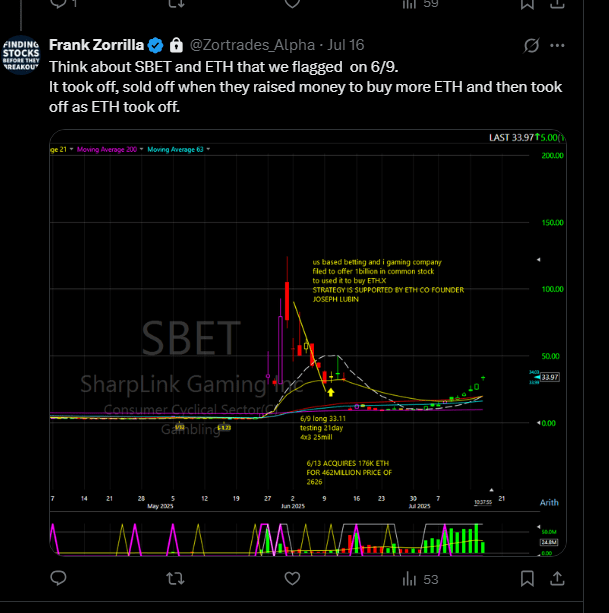The height and width of the screenshot is (613, 609).
Task: Click the "6/13 ACQUIRES 176K ETH" annotation
Action: (x=347, y=463)
